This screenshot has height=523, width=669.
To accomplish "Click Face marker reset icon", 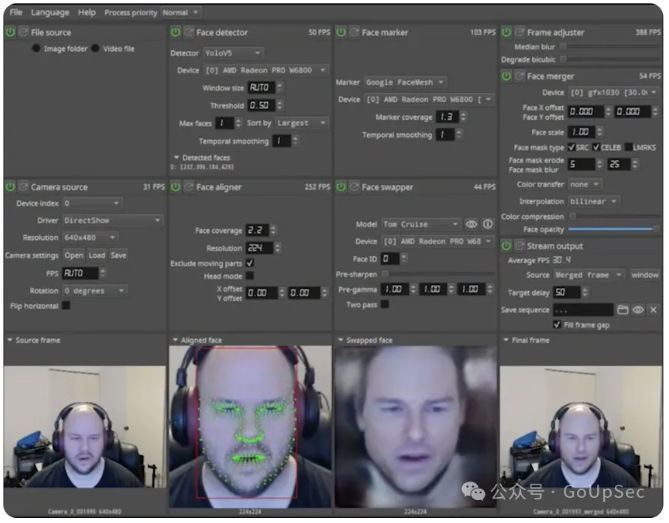I will click(354, 32).
